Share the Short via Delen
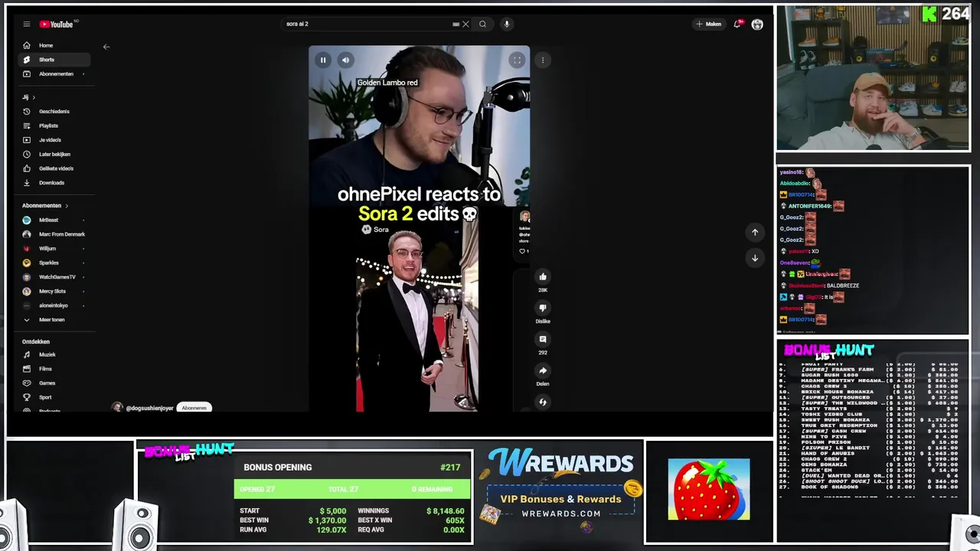 tap(543, 370)
